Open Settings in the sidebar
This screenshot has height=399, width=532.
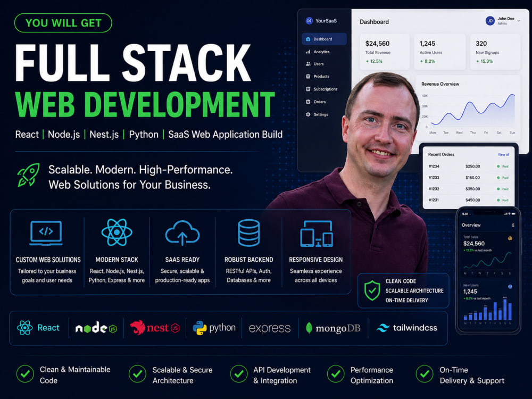pos(317,114)
